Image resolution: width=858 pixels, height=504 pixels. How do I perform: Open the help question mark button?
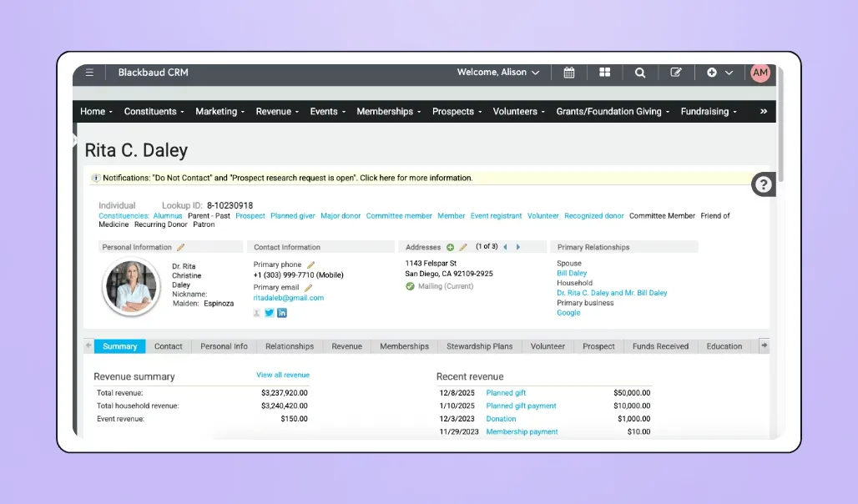pos(763,185)
